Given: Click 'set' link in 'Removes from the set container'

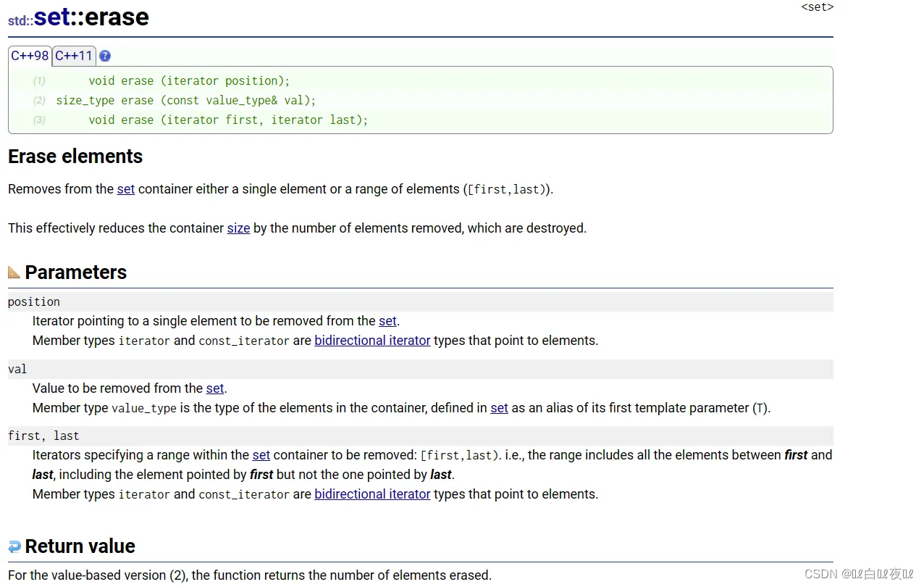Looking at the screenshot, I should pos(126,189).
